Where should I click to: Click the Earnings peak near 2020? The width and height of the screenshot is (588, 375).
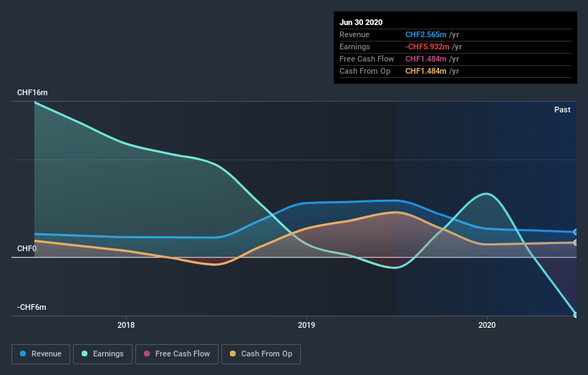(x=486, y=194)
